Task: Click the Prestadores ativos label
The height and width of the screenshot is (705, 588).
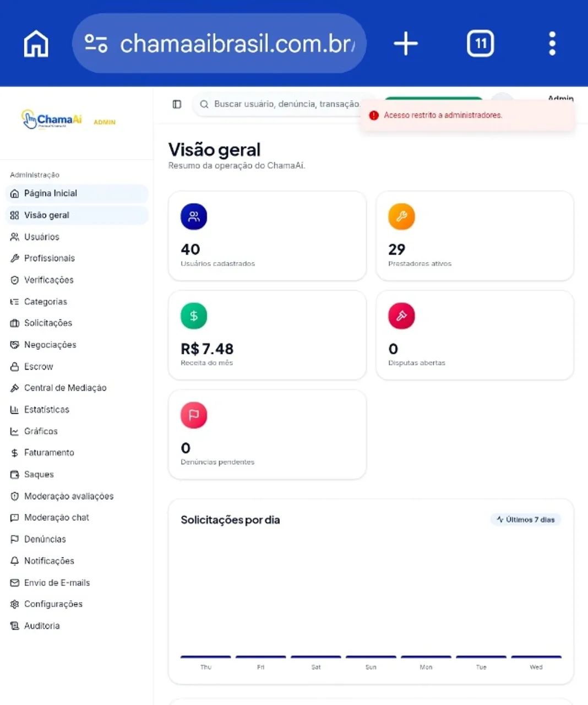Action: (420, 264)
